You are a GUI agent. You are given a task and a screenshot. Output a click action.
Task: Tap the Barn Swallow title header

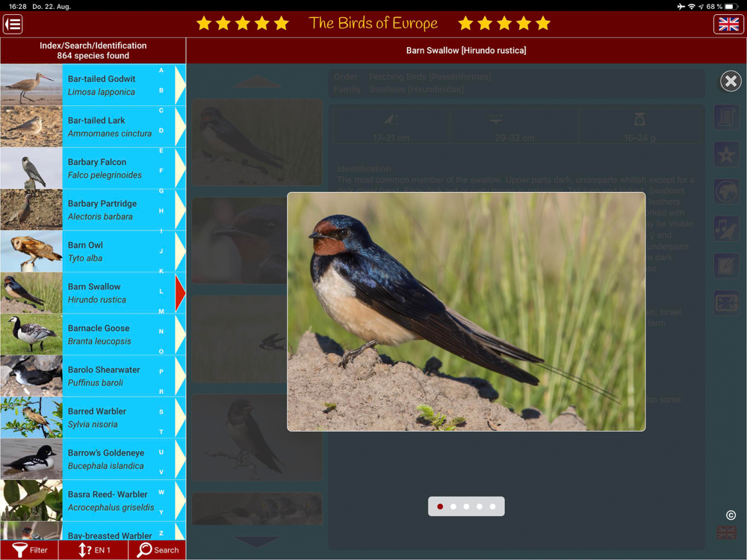pyautogui.click(x=466, y=51)
